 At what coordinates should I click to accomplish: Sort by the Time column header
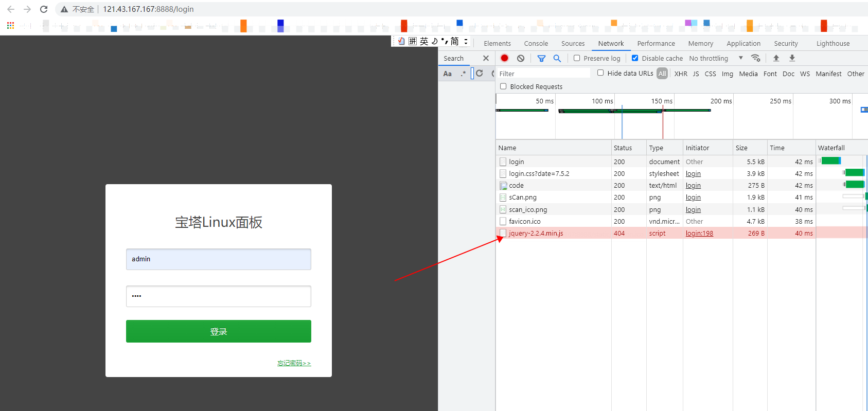click(791, 148)
